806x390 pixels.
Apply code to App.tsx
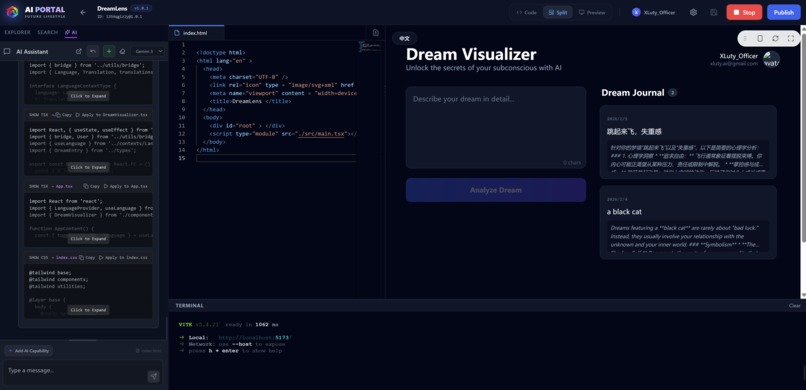pos(125,186)
